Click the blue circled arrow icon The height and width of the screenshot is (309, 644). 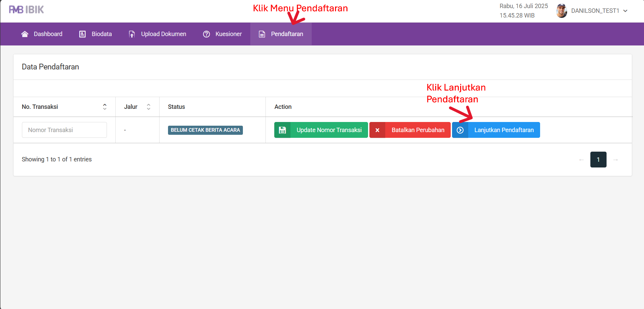(x=460, y=130)
